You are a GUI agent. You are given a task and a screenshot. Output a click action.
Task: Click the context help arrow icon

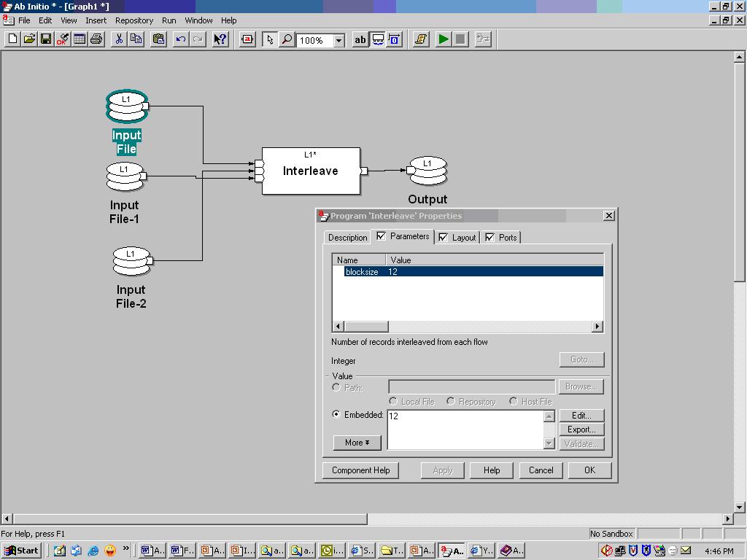219,39
